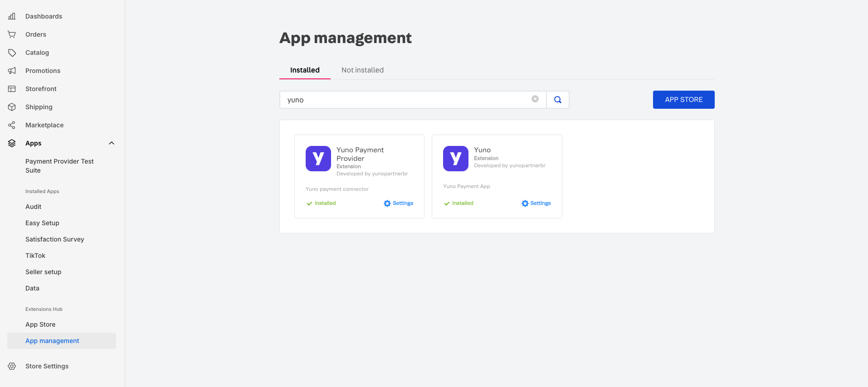Open Settings for Yuno extension
The width and height of the screenshot is (868, 387).
(536, 203)
